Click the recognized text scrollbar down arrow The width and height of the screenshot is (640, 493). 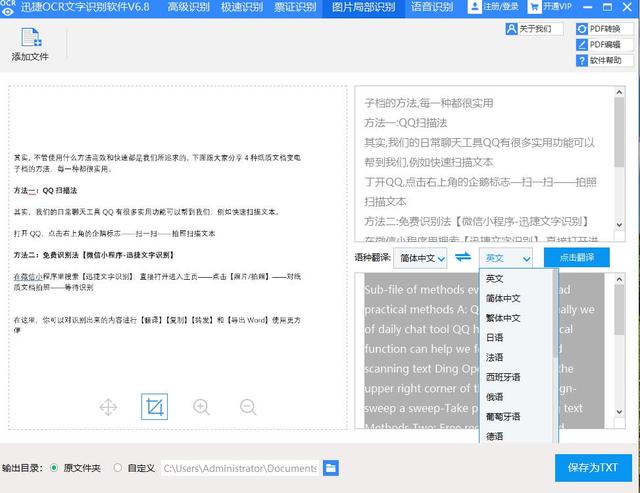point(619,224)
